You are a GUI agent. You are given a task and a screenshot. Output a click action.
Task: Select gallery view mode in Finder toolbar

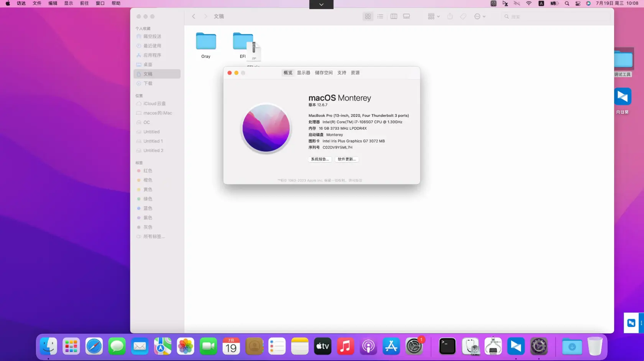(x=406, y=16)
